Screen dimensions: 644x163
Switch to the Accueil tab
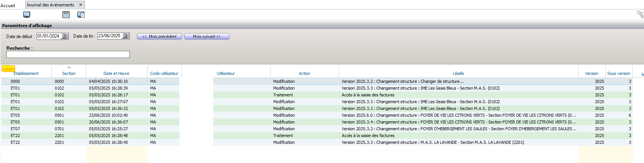8,5
